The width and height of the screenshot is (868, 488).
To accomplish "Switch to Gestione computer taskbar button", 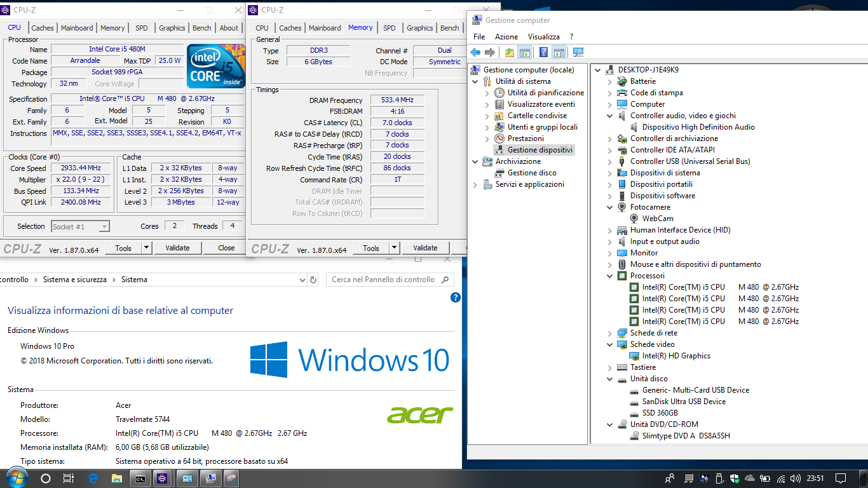I will (209, 478).
